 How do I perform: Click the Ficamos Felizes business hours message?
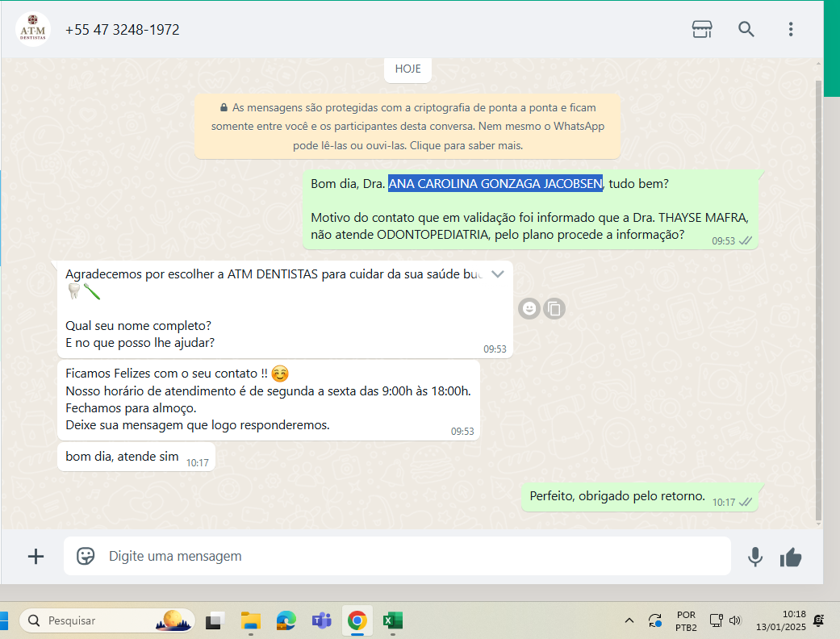click(269, 399)
